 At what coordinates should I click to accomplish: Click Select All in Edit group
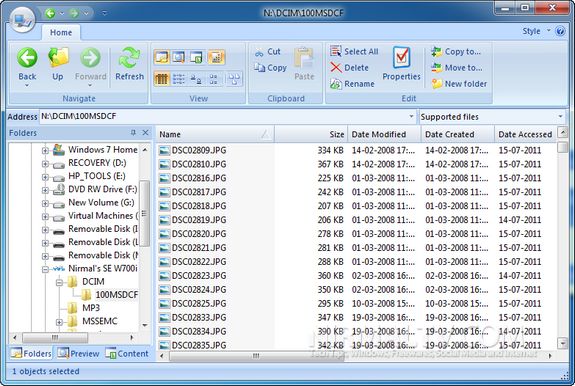pyautogui.click(x=354, y=51)
